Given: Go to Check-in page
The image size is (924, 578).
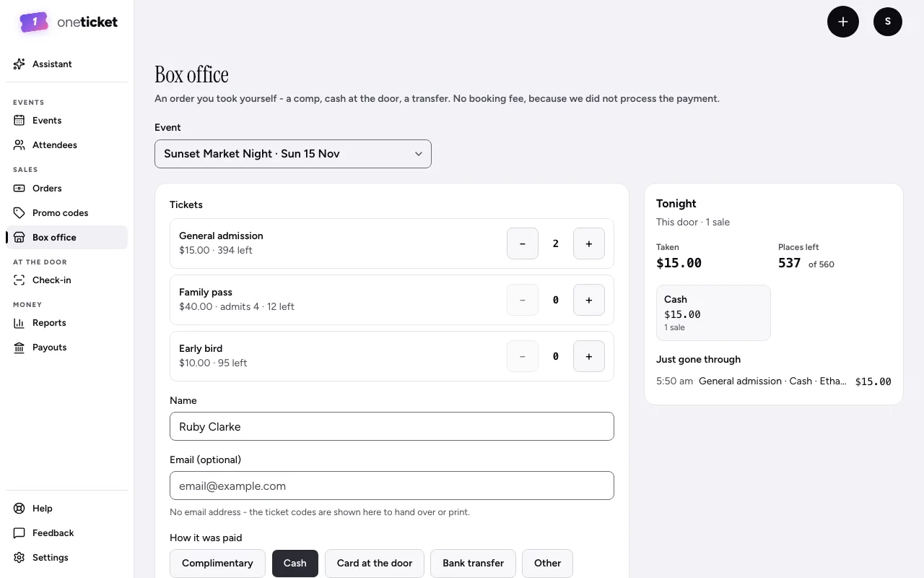Looking at the screenshot, I should [66, 280].
